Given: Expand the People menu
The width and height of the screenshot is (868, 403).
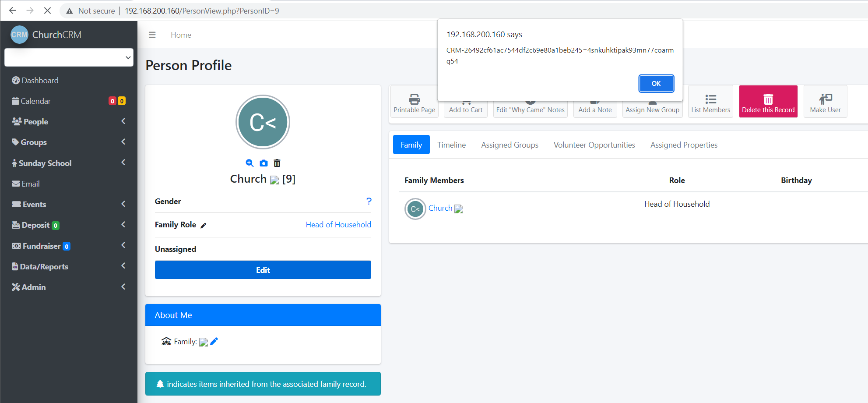Looking at the screenshot, I should (x=69, y=122).
